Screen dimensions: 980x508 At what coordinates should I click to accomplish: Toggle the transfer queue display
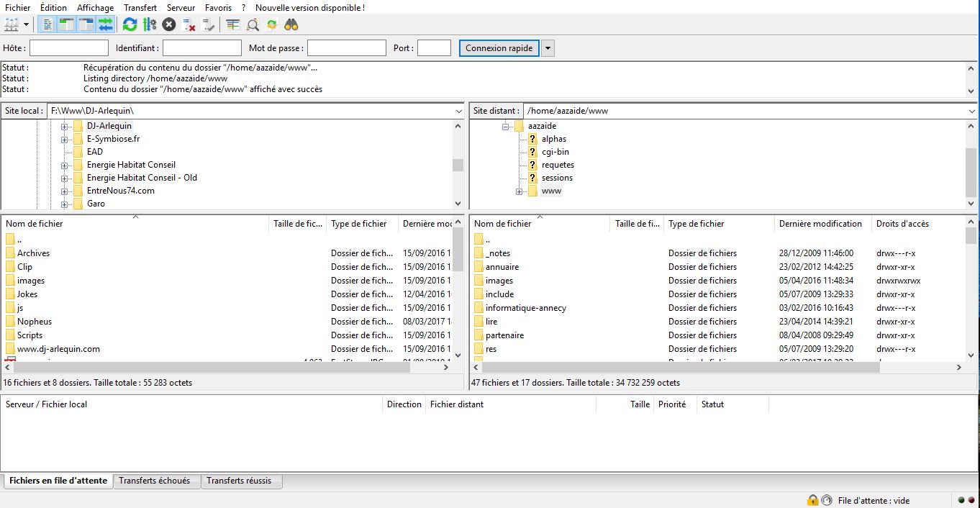tap(106, 24)
